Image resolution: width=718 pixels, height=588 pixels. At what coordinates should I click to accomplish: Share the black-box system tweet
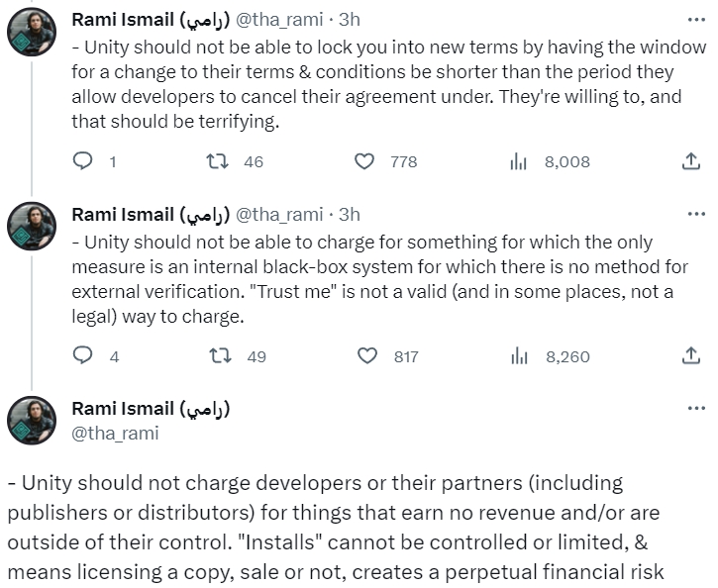click(x=691, y=356)
